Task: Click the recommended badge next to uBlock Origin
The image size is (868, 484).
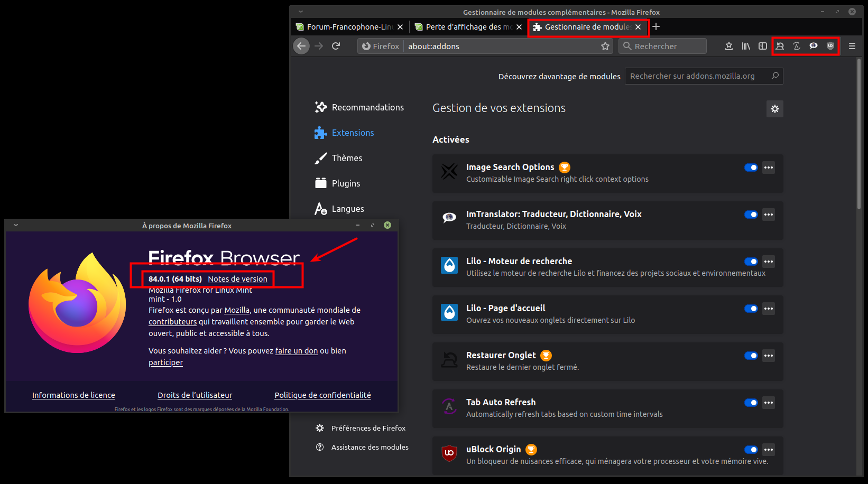Action: (x=531, y=450)
